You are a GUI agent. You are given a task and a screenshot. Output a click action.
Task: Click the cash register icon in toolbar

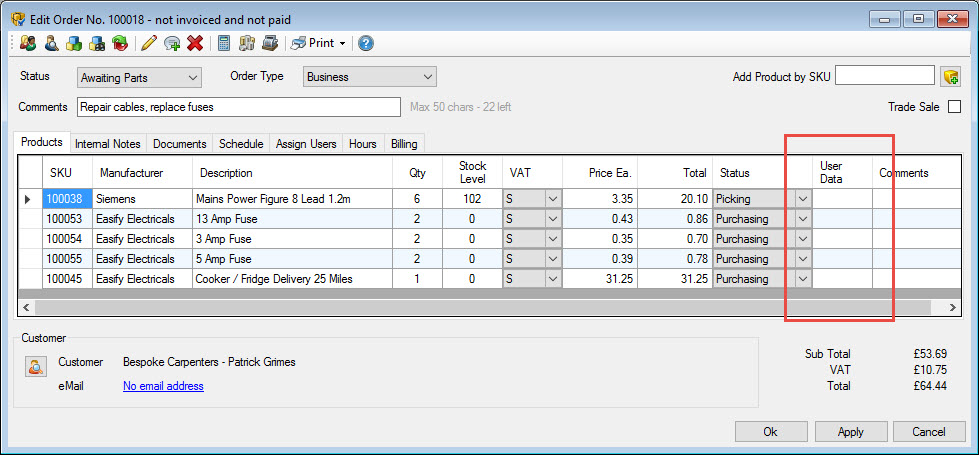pyautogui.click(x=269, y=43)
